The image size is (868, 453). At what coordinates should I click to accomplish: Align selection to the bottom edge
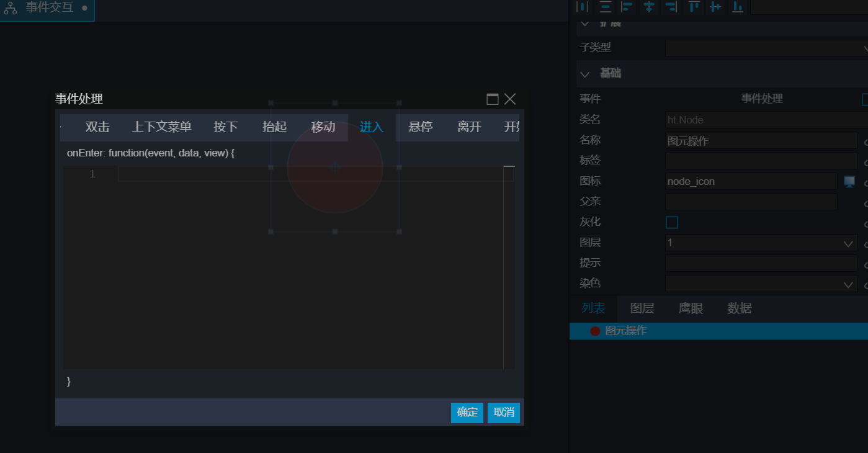tap(738, 7)
